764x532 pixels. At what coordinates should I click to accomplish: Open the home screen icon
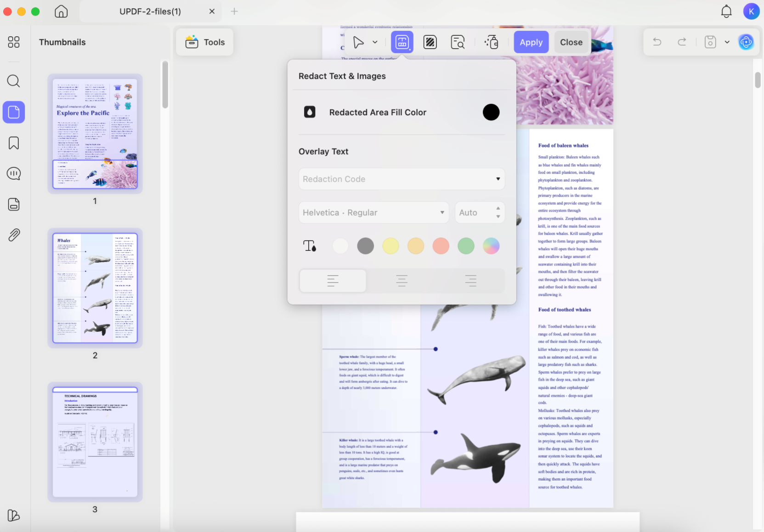(x=61, y=11)
